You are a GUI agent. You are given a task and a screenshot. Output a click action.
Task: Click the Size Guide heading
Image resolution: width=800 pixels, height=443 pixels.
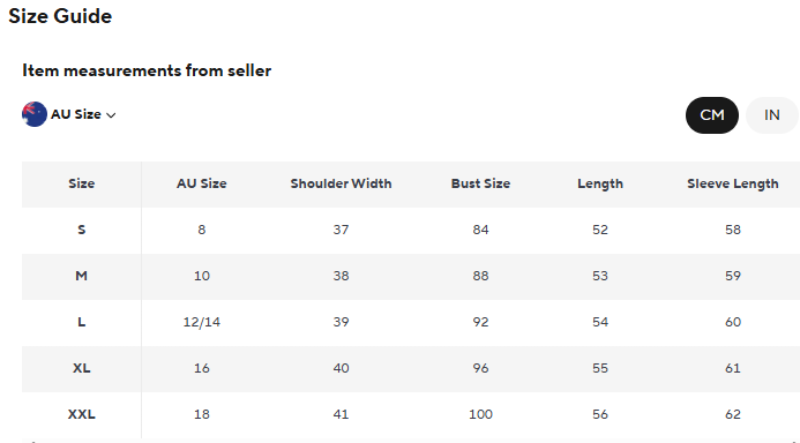click(x=60, y=16)
